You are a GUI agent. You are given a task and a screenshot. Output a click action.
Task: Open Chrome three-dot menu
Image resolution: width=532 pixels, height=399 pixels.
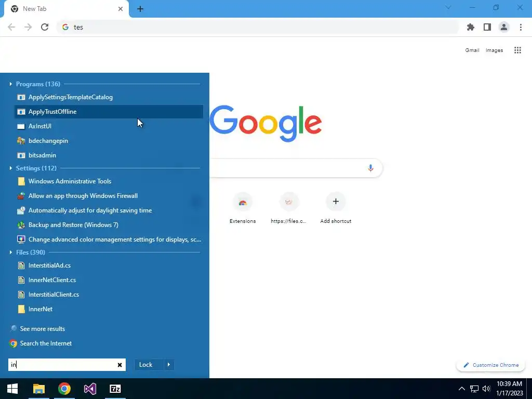(521, 27)
